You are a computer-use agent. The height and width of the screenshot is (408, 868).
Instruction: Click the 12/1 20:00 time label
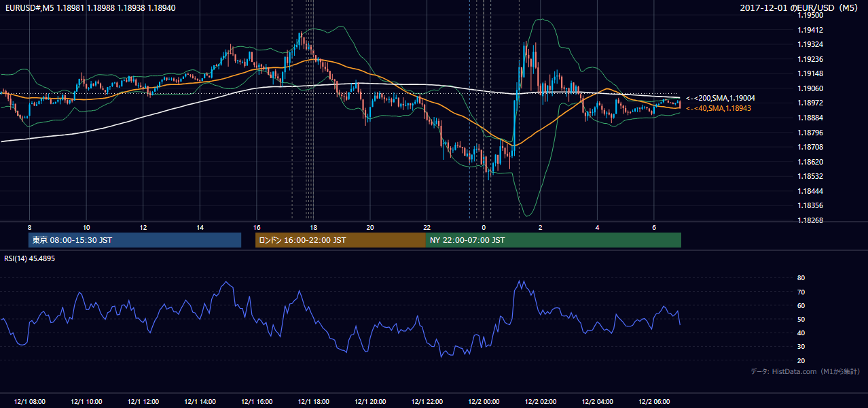tap(370, 402)
